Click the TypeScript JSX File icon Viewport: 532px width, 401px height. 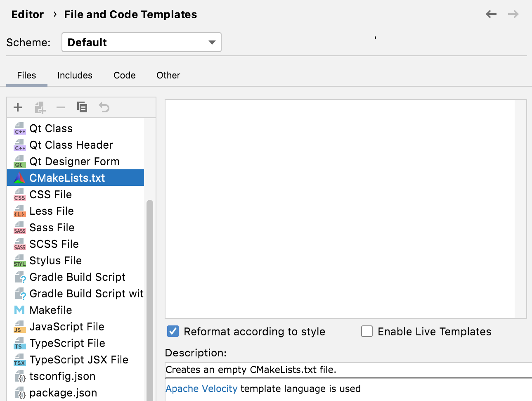tap(19, 359)
